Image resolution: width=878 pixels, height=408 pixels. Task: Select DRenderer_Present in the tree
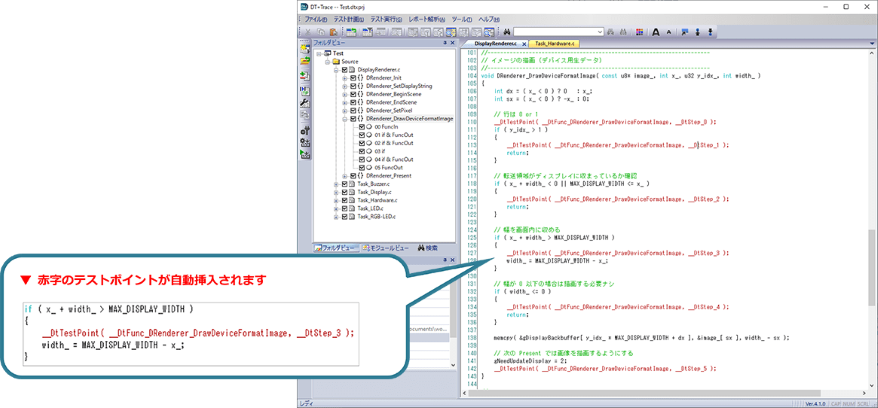tap(388, 176)
